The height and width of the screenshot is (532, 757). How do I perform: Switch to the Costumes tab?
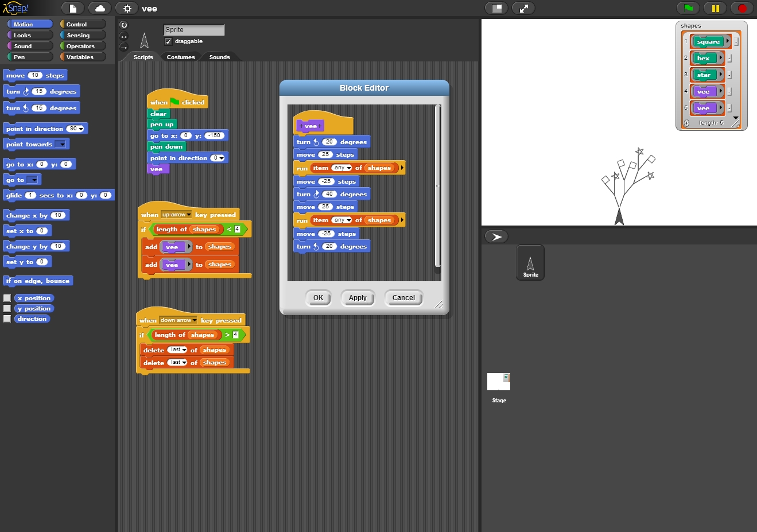click(x=181, y=57)
